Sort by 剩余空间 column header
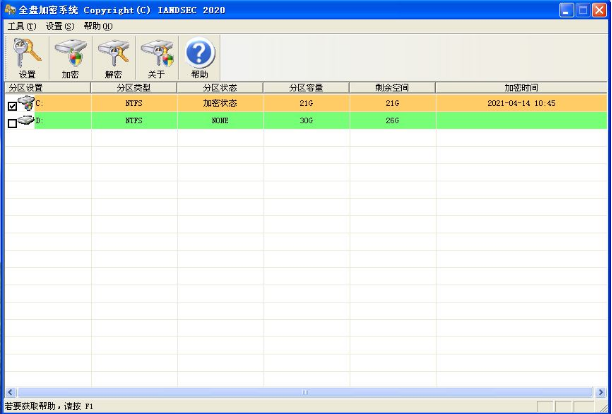This screenshot has height=414, width=612. 392,87
